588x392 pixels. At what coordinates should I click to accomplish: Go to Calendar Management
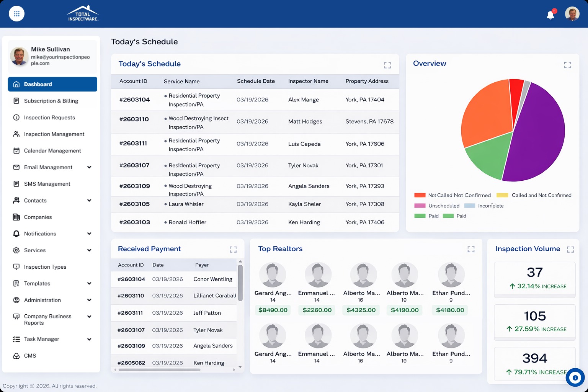52,151
